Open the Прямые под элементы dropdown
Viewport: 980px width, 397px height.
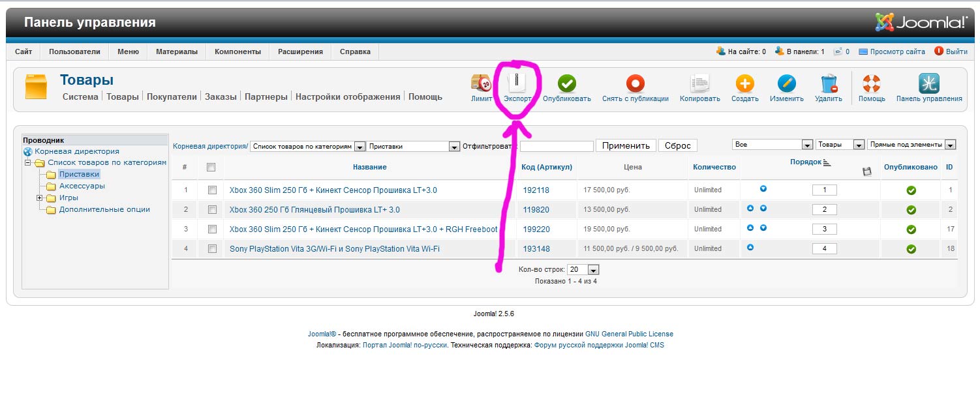pyautogui.click(x=911, y=145)
